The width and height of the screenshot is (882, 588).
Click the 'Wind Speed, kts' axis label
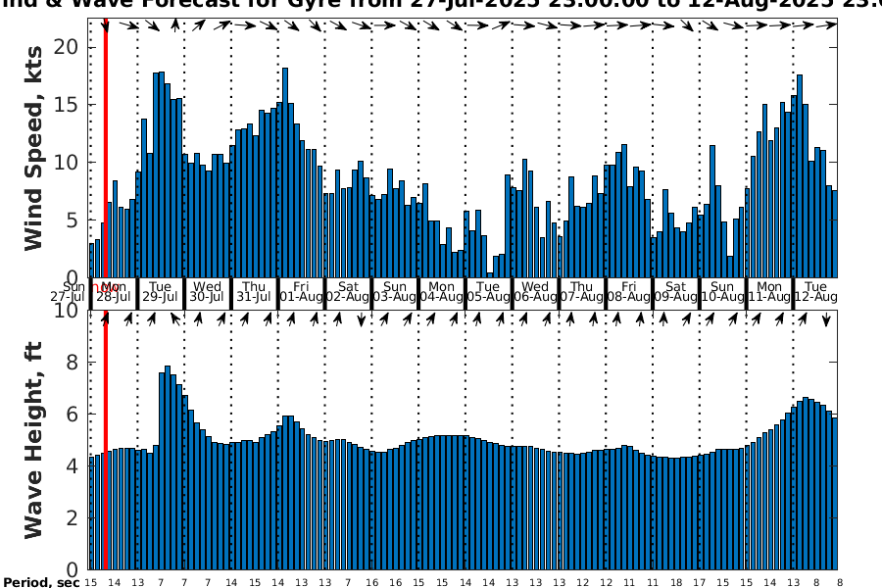coord(33,149)
